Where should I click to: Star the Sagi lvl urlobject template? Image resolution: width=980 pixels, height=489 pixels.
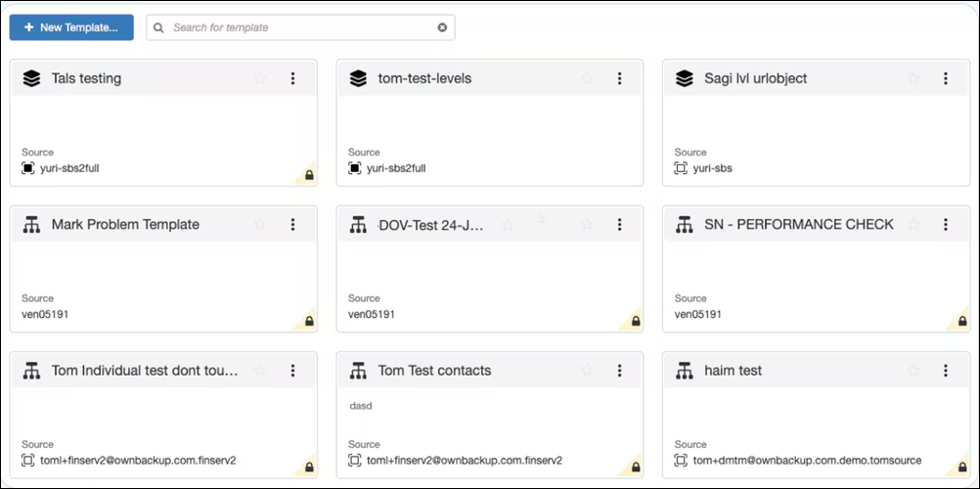[913, 78]
